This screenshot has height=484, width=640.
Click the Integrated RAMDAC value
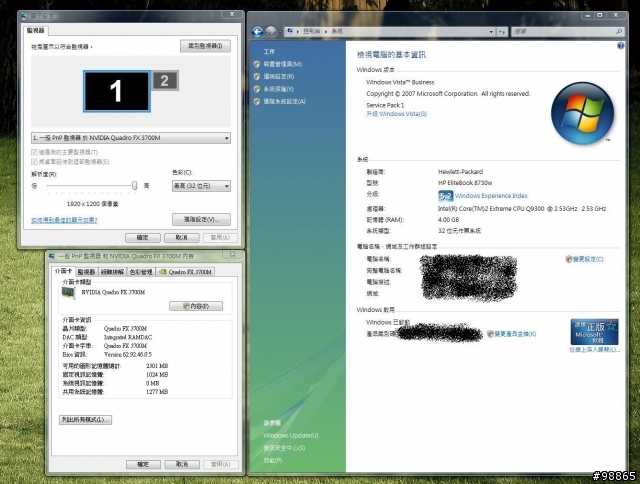pos(128,337)
